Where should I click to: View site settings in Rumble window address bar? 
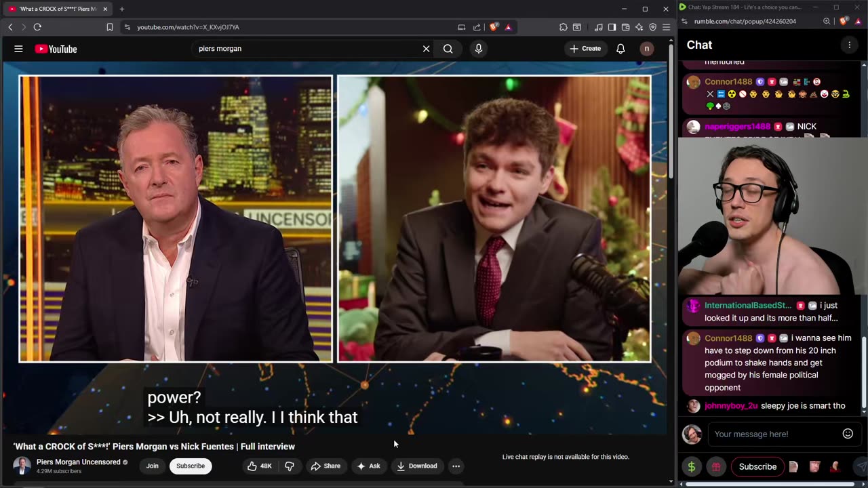[684, 22]
